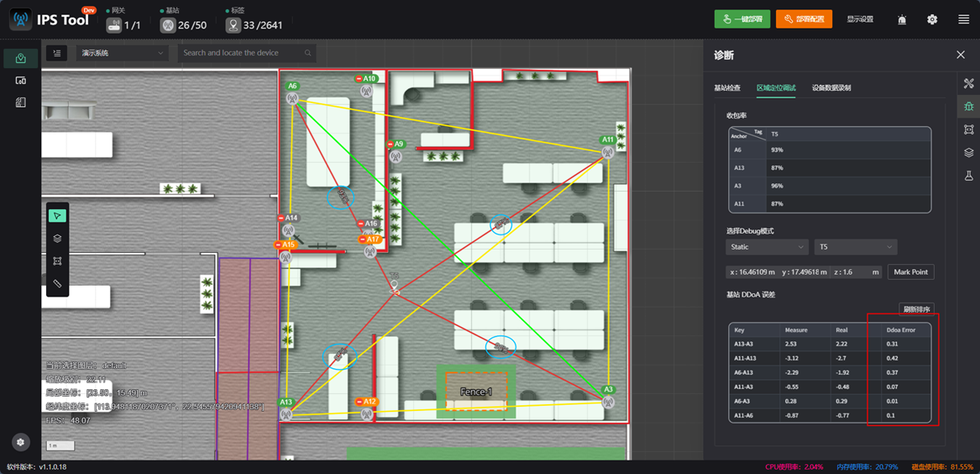
Task: Switch to the 设备数据录制 tab
Action: 831,88
